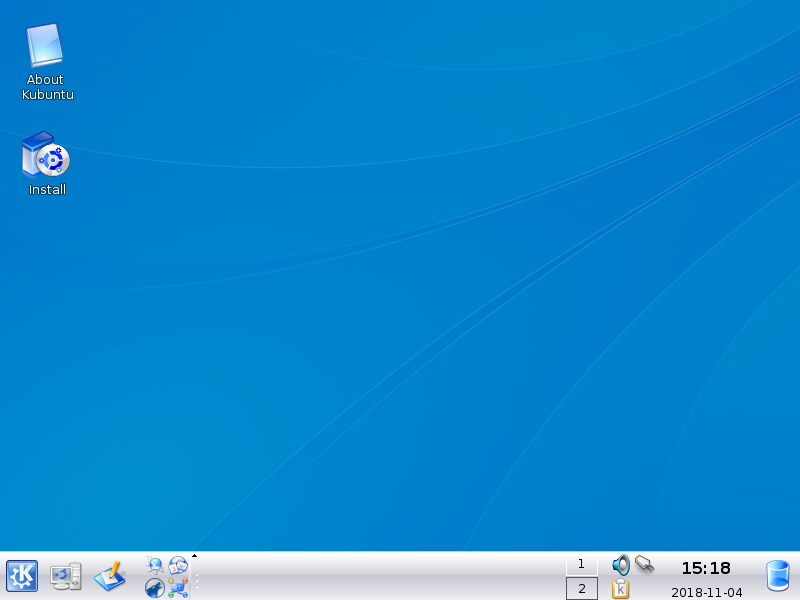Launch the Kontact calendar globe icon

point(178,565)
